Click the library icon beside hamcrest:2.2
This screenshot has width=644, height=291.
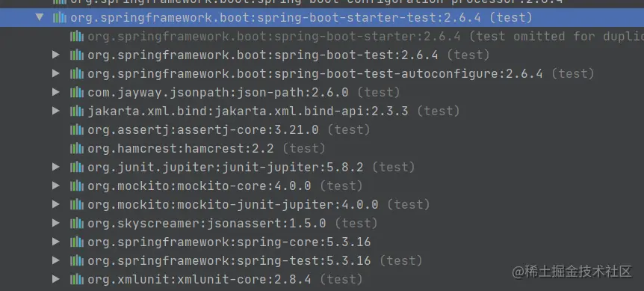(77, 148)
